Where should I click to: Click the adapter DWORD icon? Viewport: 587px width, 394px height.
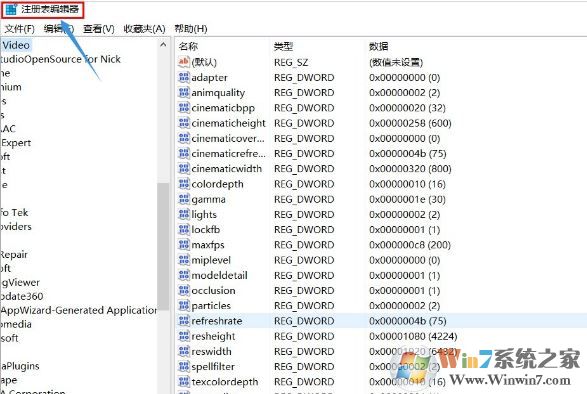pos(183,77)
